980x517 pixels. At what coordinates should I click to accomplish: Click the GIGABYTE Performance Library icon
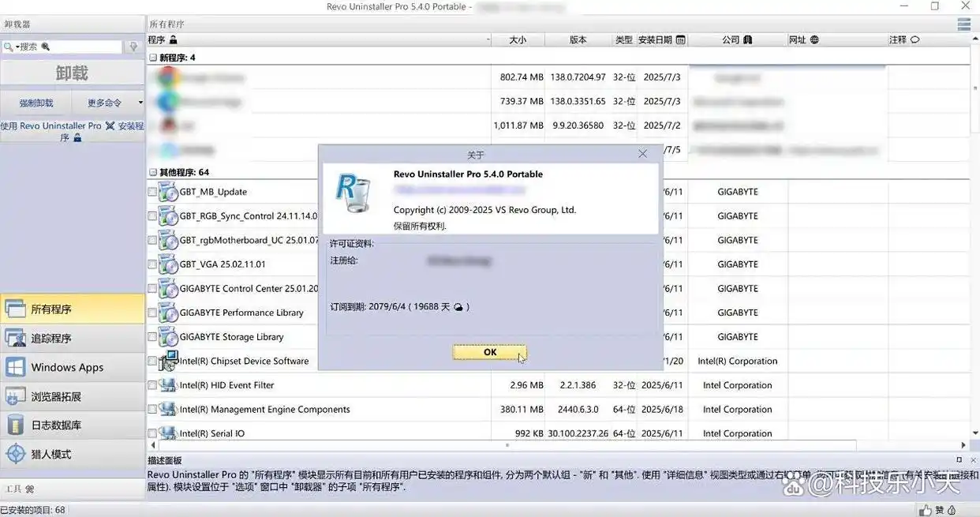pyautogui.click(x=168, y=313)
